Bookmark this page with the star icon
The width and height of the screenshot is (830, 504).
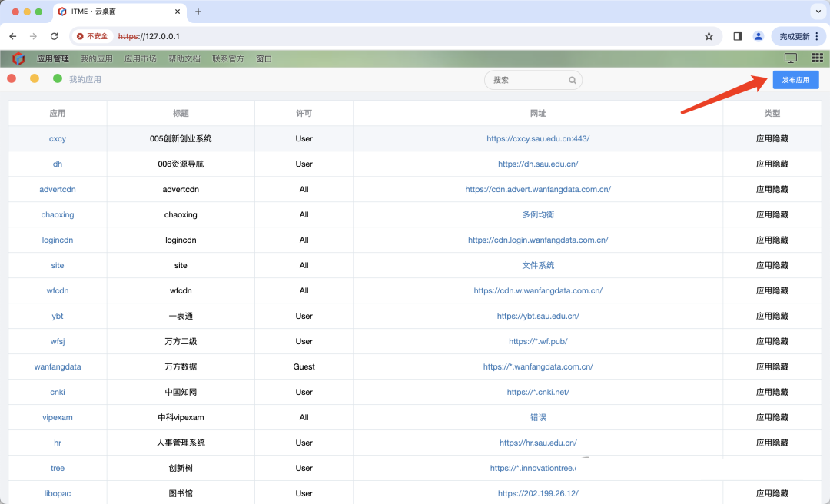(709, 36)
